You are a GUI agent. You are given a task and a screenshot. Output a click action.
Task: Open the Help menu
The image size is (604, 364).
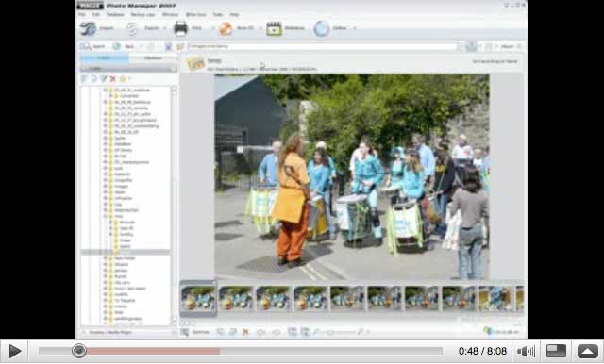pyautogui.click(x=234, y=15)
